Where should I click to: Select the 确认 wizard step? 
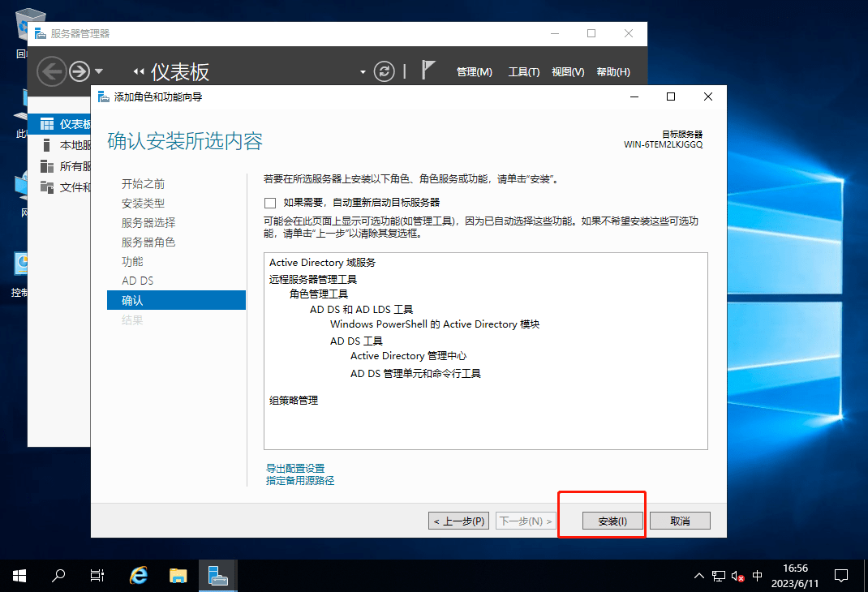click(x=176, y=300)
